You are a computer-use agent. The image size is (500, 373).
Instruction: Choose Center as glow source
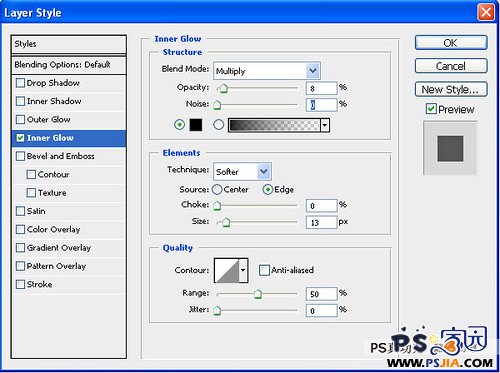(217, 190)
